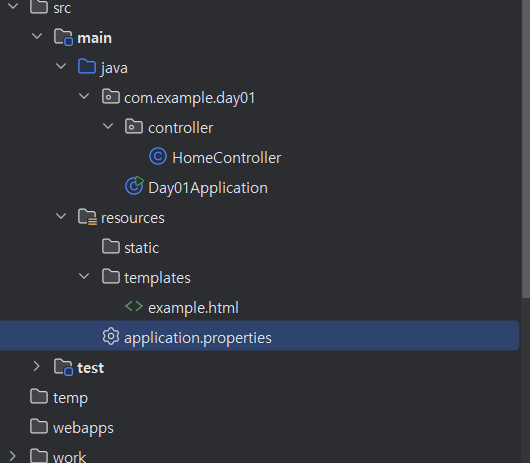Expand the work folder chevron
The image size is (530, 463).
click(x=13, y=456)
